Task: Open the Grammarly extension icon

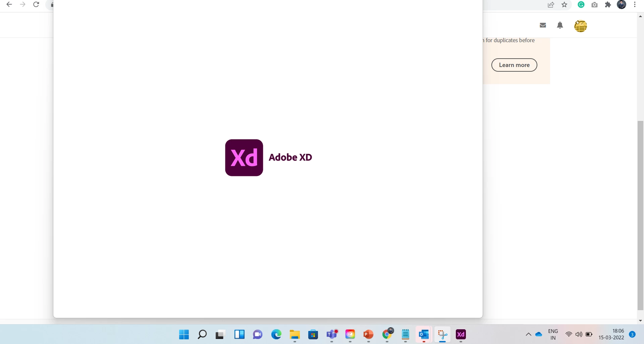Action: pos(581,5)
